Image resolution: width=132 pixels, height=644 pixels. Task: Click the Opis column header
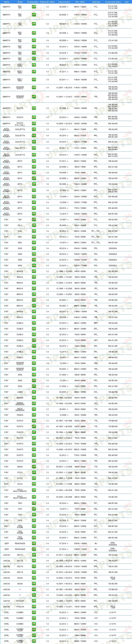[x=126, y=2]
